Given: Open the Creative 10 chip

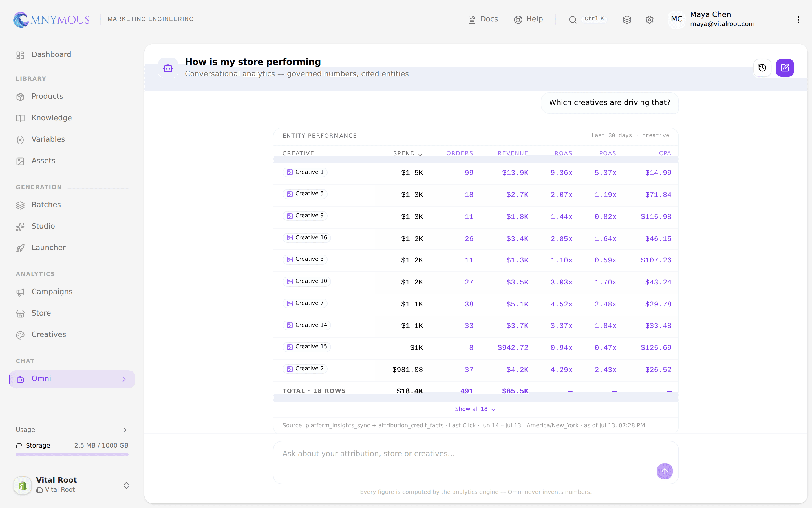Looking at the screenshot, I should pos(306,281).
